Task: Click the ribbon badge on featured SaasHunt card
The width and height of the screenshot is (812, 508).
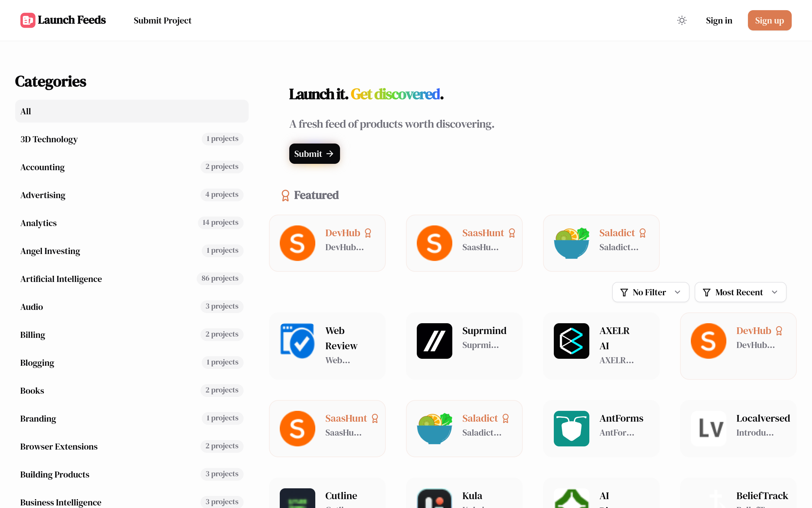Action: click(512, 233)
